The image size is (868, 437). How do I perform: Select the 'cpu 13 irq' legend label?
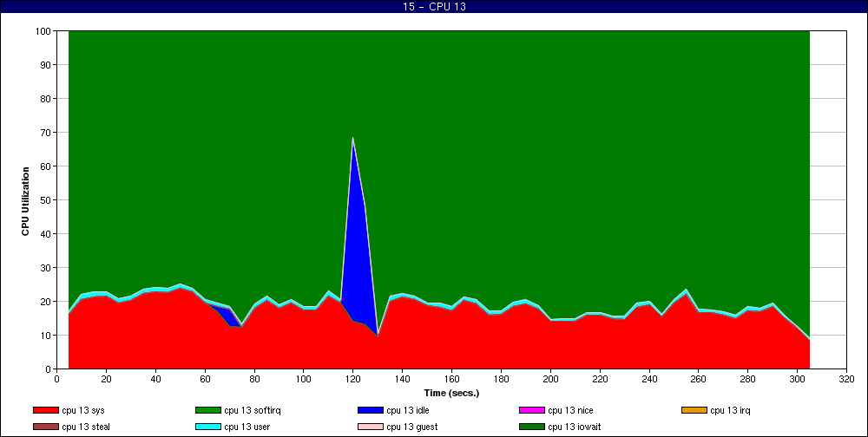click(x=730, y=410)
